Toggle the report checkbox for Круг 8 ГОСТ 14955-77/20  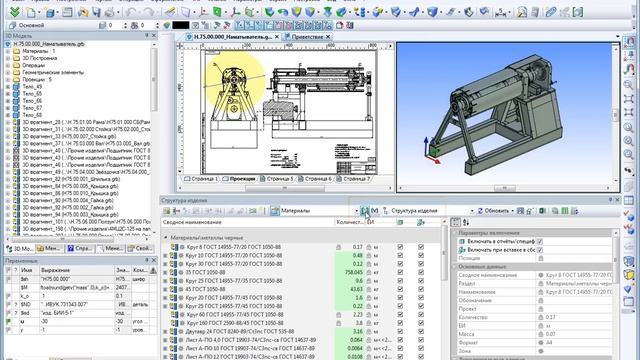(400, 247)
